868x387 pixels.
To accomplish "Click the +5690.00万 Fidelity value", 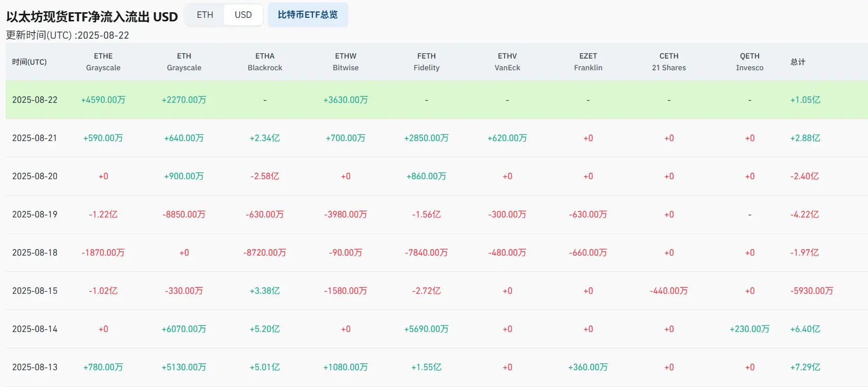I will (x=427, y=329).
